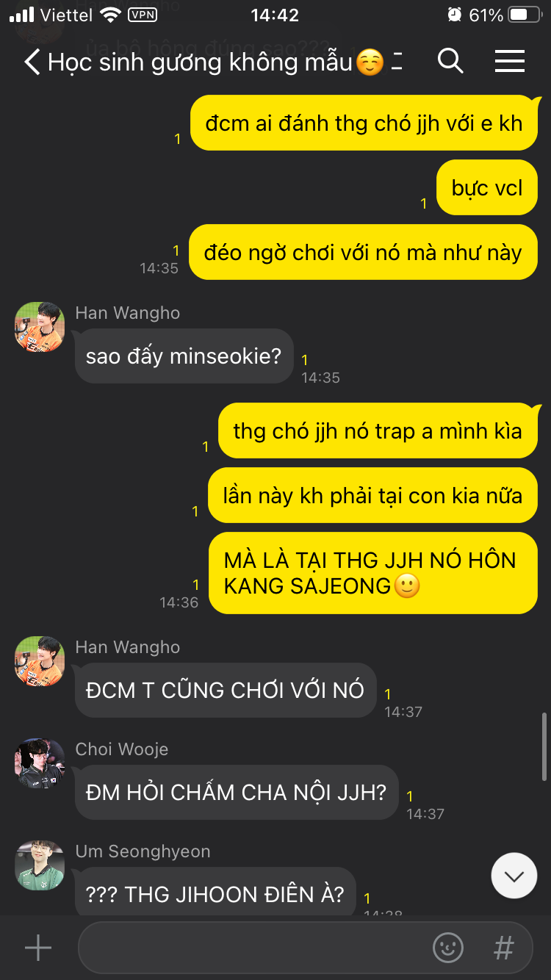The height and width of the screenshot is (980, 551).
Task: Select the 'MÀ LÀ TẠI THG JJH' bubble
Action: [373, 573]
